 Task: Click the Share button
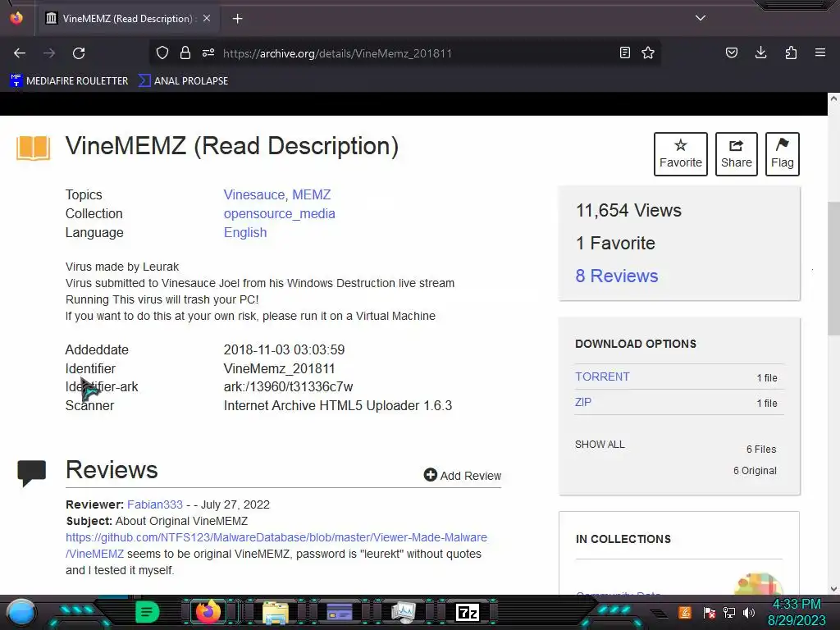[x=736, y=153]
